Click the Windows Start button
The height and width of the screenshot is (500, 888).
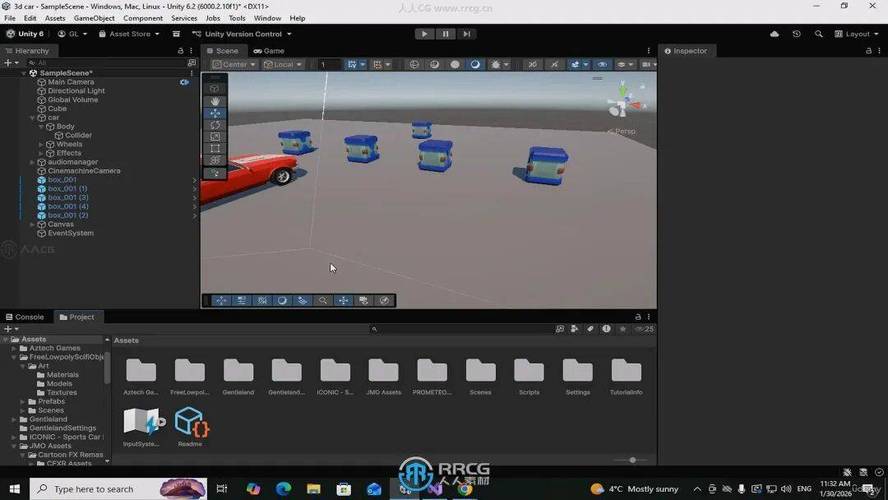(14, 489)
